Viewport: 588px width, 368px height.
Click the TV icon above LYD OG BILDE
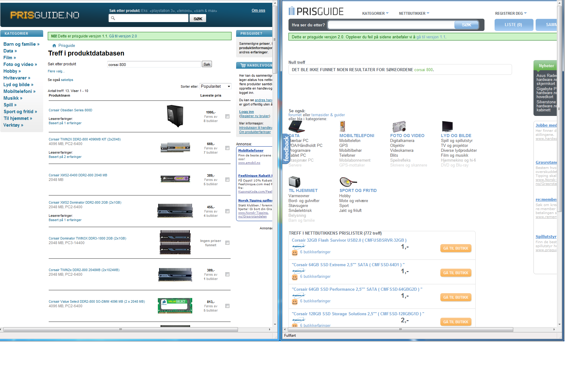click(447, 126)
